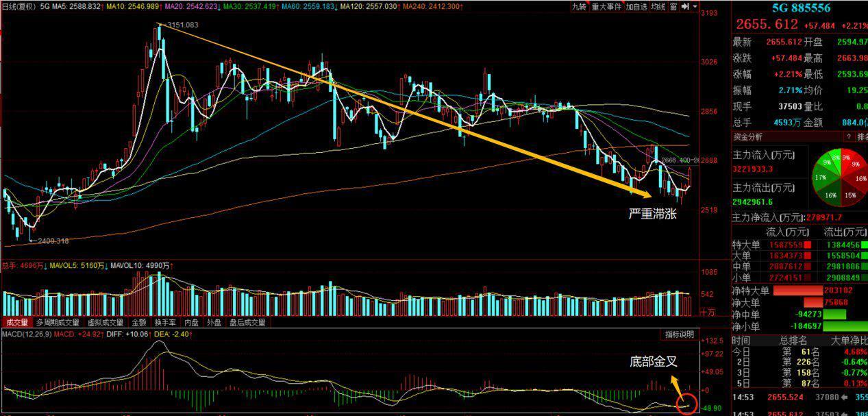Click the 振幅 value 2.71%
868x416 pixels.
pos(789,90)
